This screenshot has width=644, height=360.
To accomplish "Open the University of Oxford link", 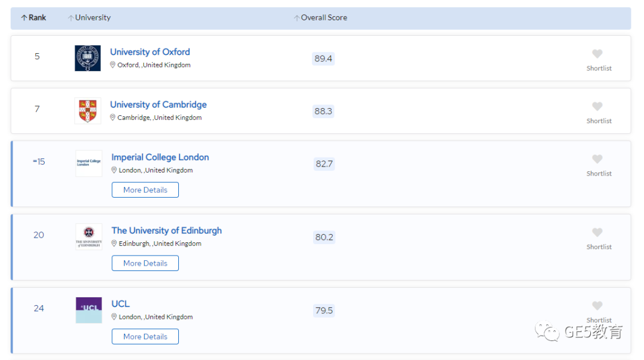I will pos(150,52).
